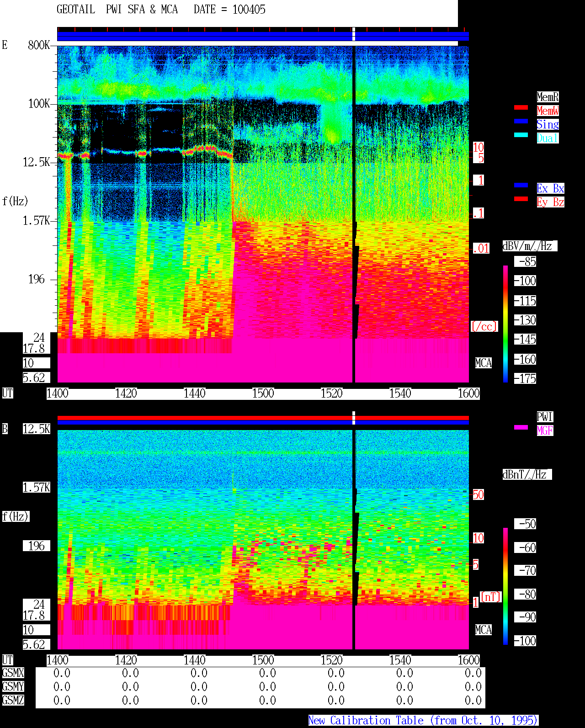Click the 100K label on E panel axis
The height and width of the screenshot is (728, 585).
(39, 103)
